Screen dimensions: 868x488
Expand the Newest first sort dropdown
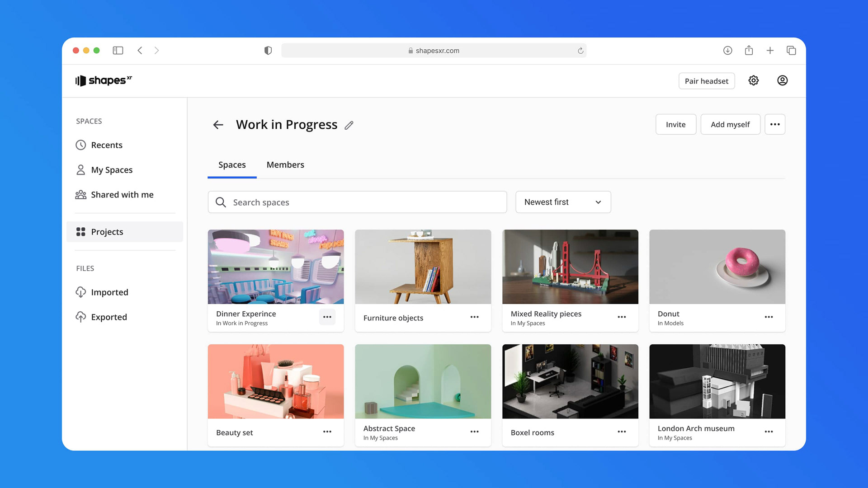coord(563,202)
